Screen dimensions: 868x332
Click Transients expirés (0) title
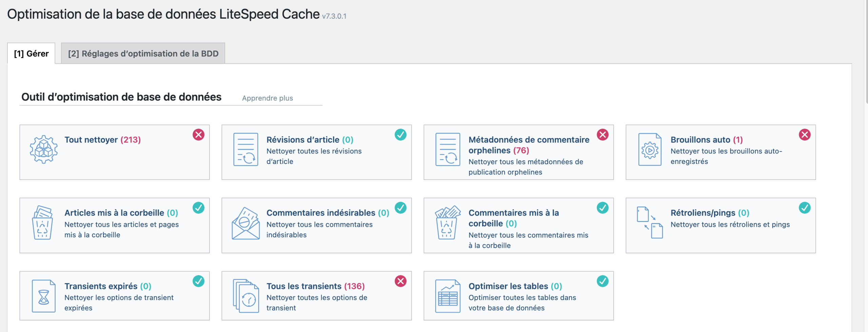pos(108,286)
